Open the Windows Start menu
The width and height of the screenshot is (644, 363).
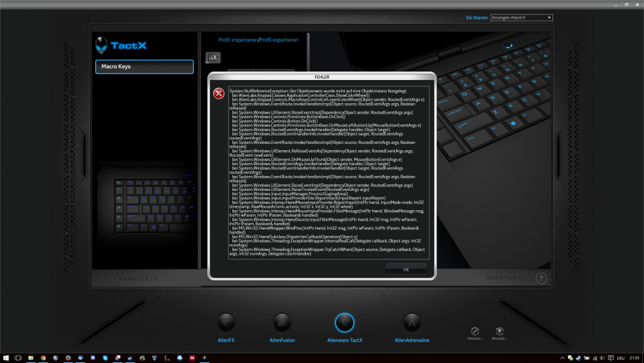[x=6, y=358]
